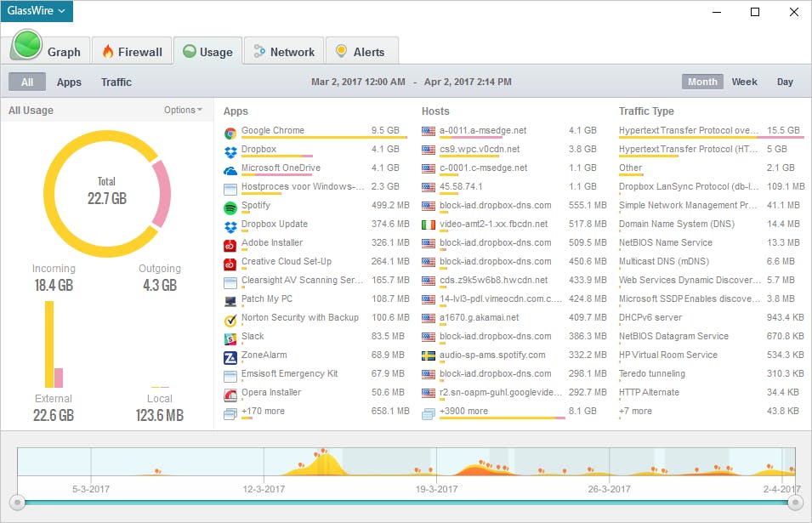Click the flag icon beside cds.z9k5w6b8.hwcdn.net
The image size is (812, 523).
pyautogui.click(x=429, y=281)
